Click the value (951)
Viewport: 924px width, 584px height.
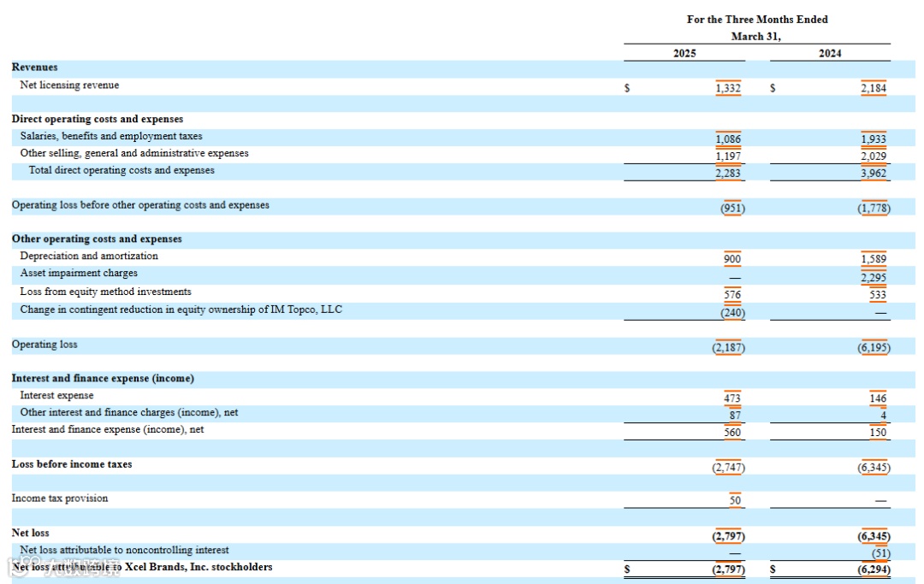coord(732,209)
